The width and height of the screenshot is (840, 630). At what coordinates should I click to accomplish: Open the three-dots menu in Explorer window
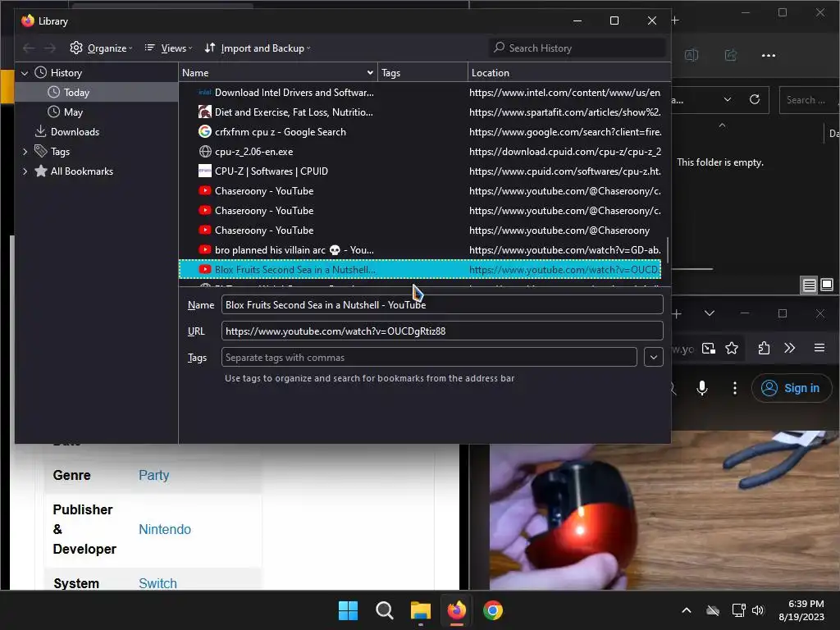[x=768, y=55]
